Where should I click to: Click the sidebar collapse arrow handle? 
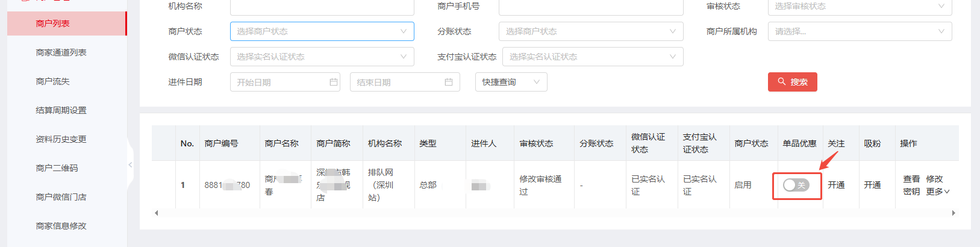point(130,164)
